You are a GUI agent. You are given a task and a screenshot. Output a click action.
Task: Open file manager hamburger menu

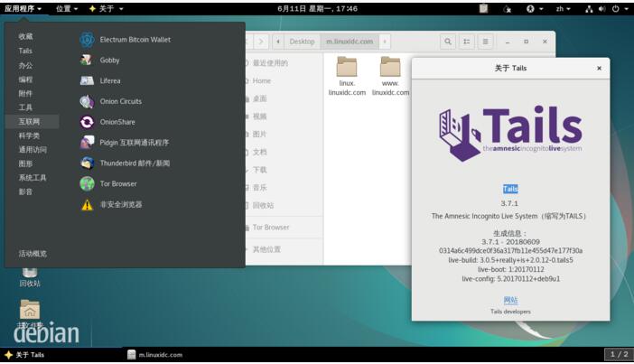pos(485,42)
